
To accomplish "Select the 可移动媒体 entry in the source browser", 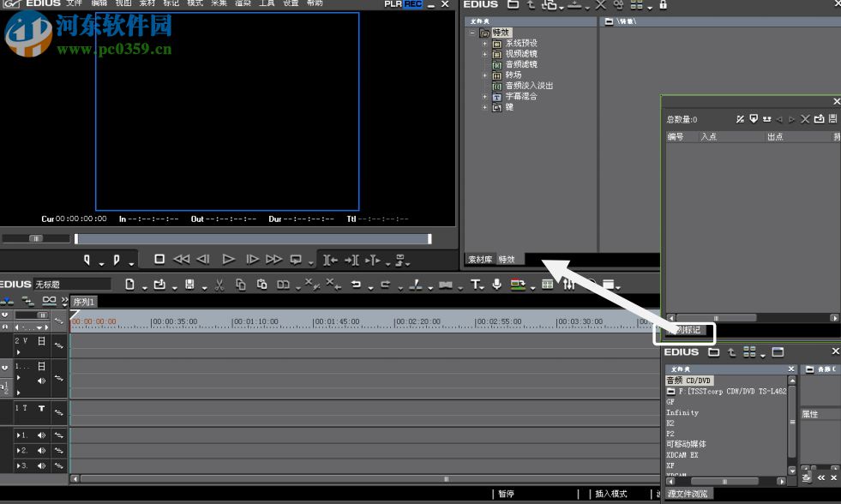I will [x=687, y=444].
